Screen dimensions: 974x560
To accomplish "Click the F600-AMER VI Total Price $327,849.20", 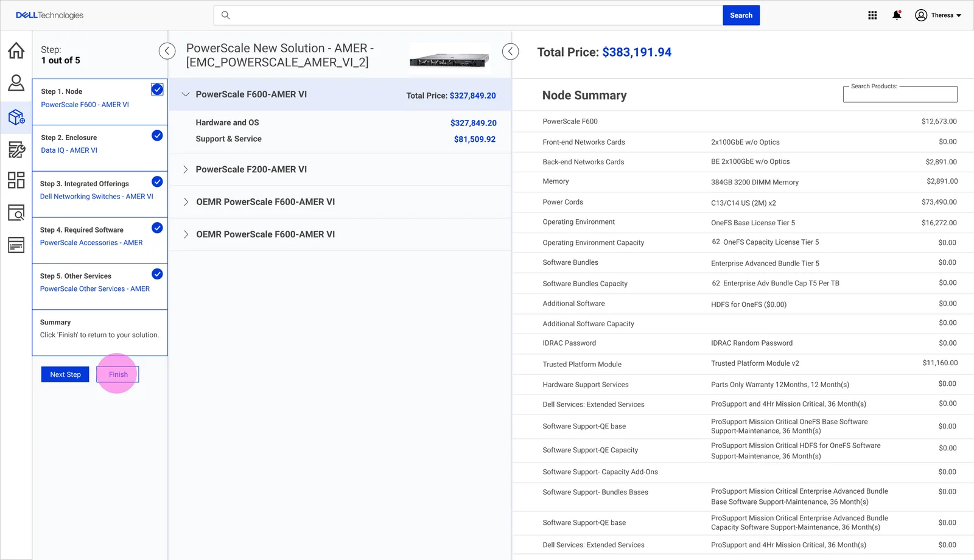I will point(472,96).
